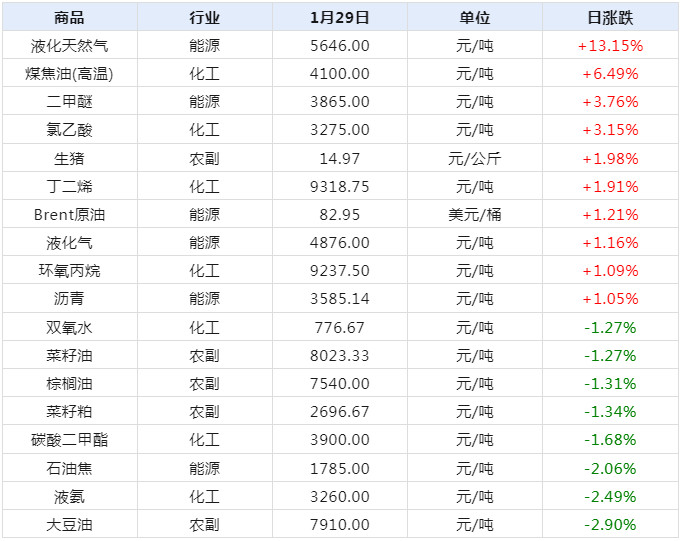Viewport: 682px width, 541px height.
Task: Select the 环氧丙烷 commodity name
Action: (x=69, y=270)
